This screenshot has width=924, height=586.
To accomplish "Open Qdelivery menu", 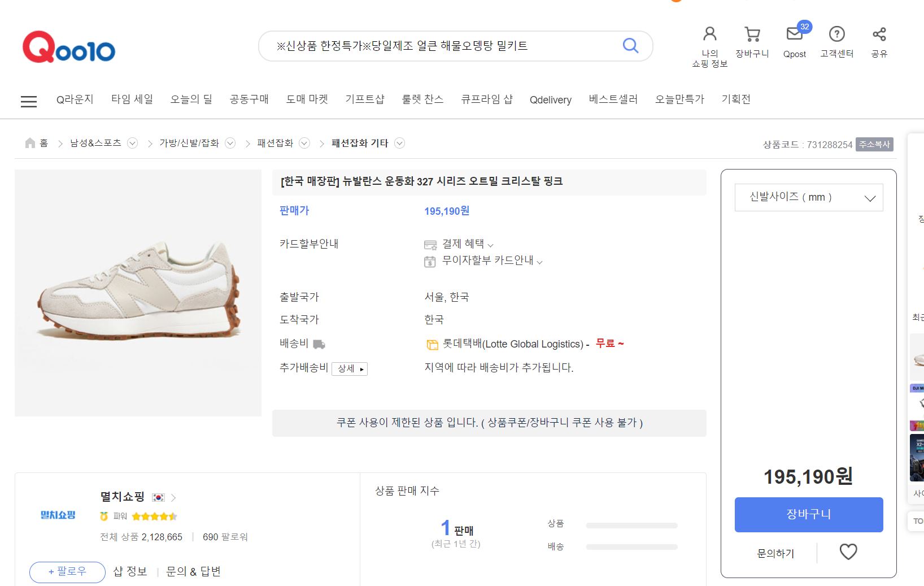I will (550, 100).
